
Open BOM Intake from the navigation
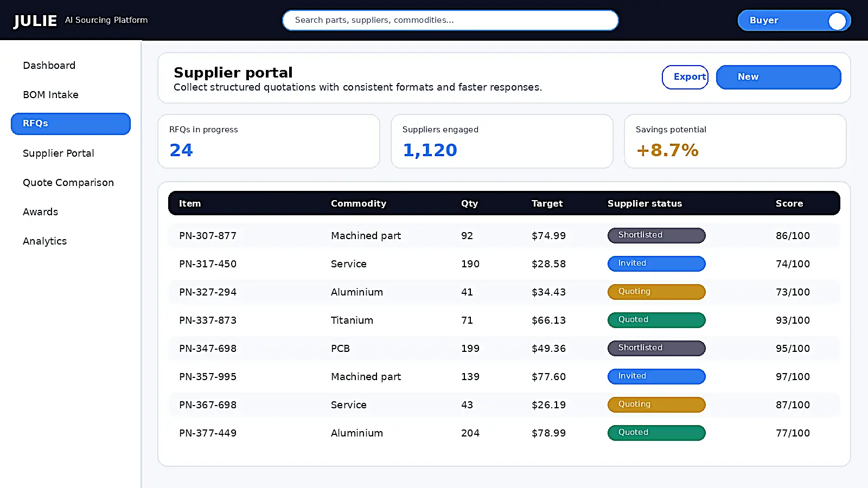(x=50, y=94)
